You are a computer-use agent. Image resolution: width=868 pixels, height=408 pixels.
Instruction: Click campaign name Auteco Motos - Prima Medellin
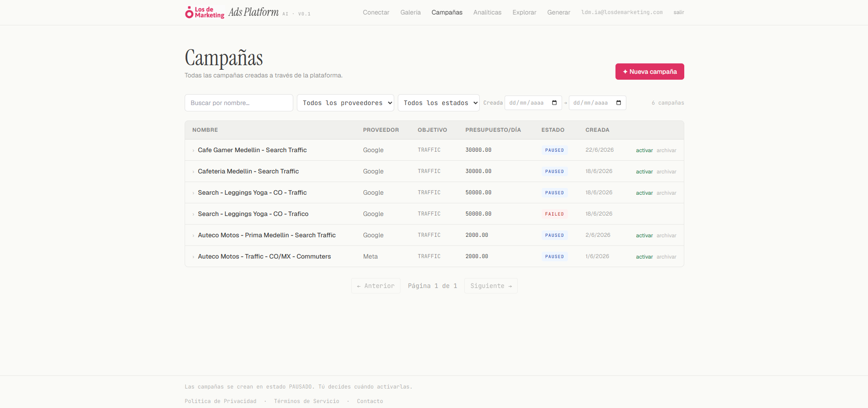267,235
